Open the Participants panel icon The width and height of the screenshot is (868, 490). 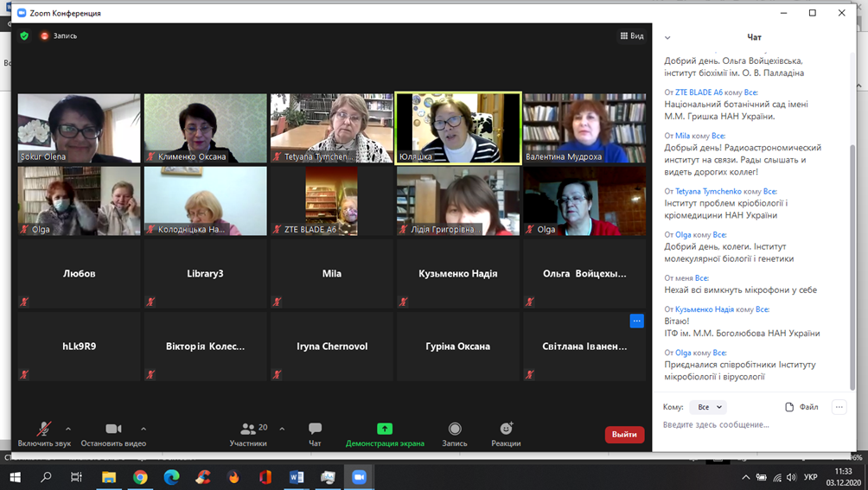(x=248, y=429)
